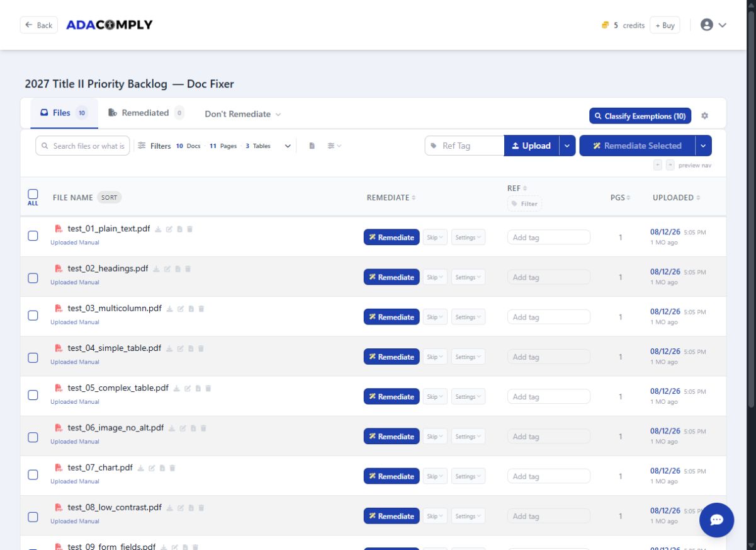Open the chat support bubble
Viewport: 756px width, 550px height.
[716, 520]
